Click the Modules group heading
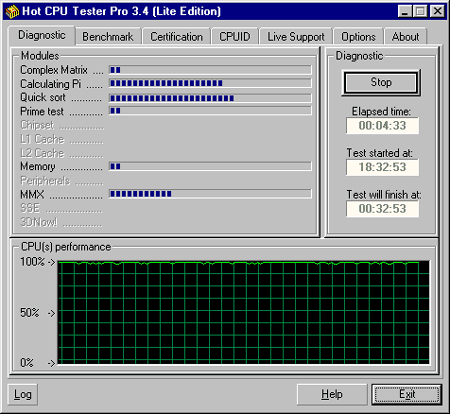 coord(40,56)
